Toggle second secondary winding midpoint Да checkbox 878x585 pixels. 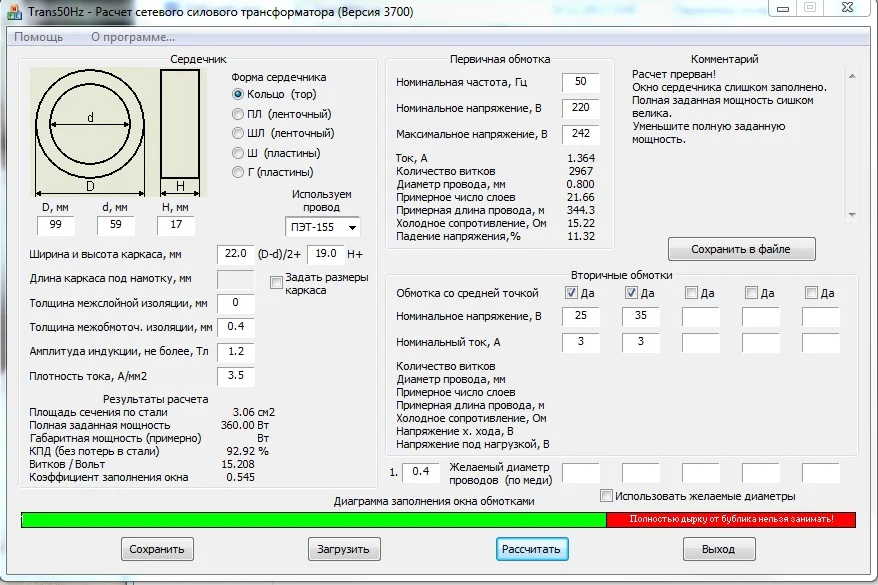631,292
